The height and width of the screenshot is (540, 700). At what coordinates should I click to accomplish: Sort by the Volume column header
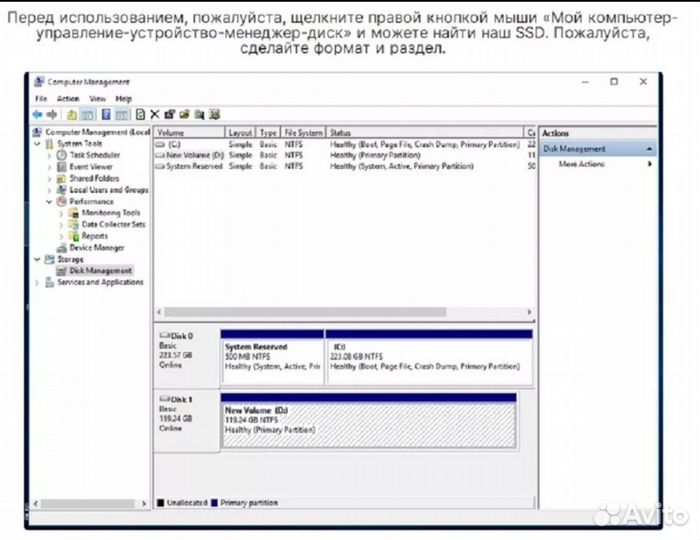pos(189,133)
